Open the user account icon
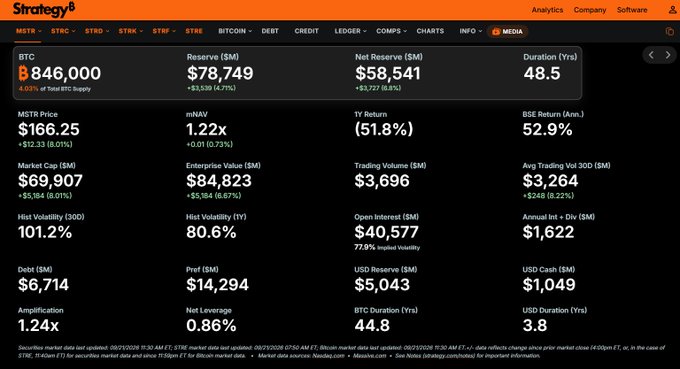Screen dimensions: 680x369 [x=673, y=10]
